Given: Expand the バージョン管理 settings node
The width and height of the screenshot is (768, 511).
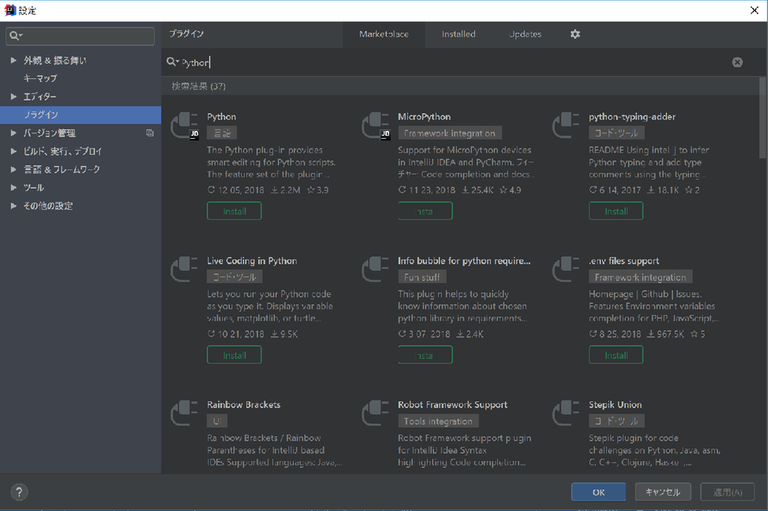Looking at the screenshot, I should click(x=13, y=133).
